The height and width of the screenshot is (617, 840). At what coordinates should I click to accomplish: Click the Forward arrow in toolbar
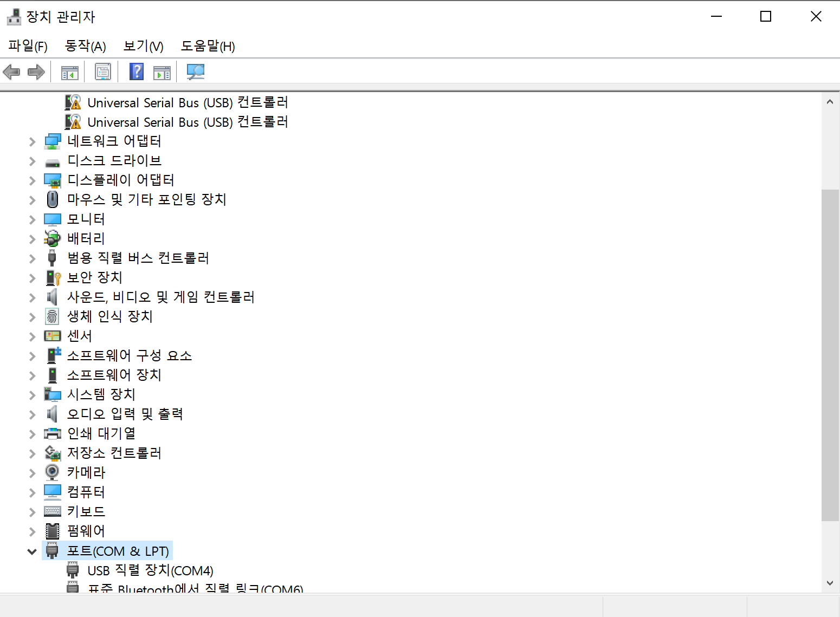click(x=36, y=72)
